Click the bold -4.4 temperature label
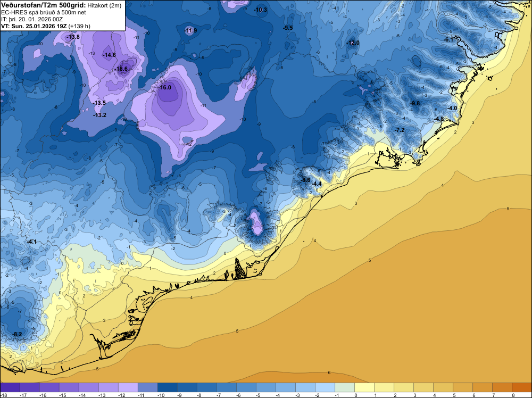532x398 pixels. pyautogui.click(x=317, y=184)
